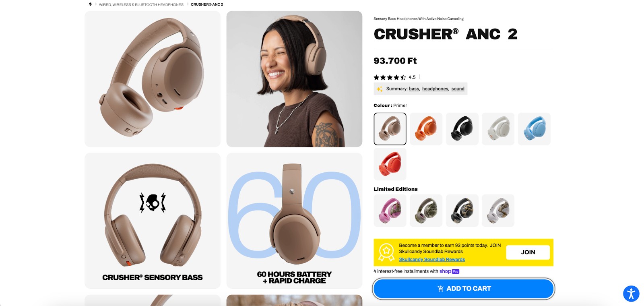The width and height of the screenshot is (644, 306).
Task: Open Wired, Wireless & Bluetooth Headphones breadcrumb
Action: click(x=141, y=5)
